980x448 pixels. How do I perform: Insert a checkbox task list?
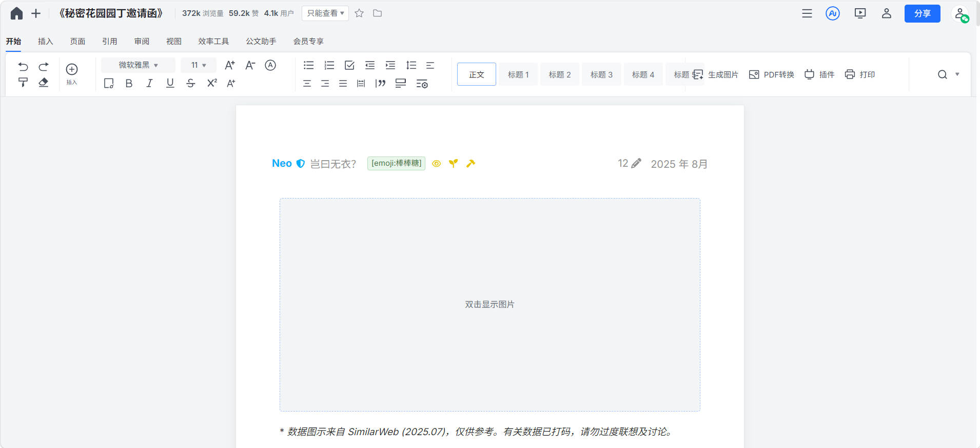[349, 65]
